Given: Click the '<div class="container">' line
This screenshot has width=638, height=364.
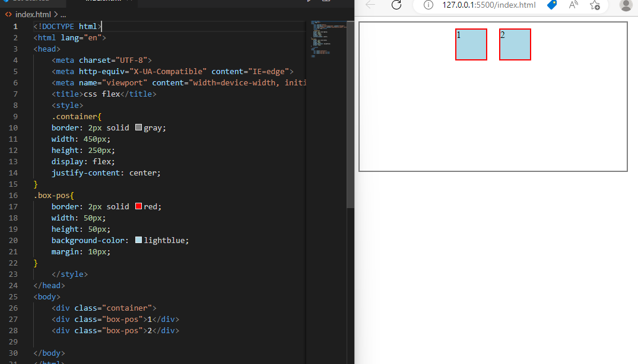Looking at the screenshot, I should 104,308.
